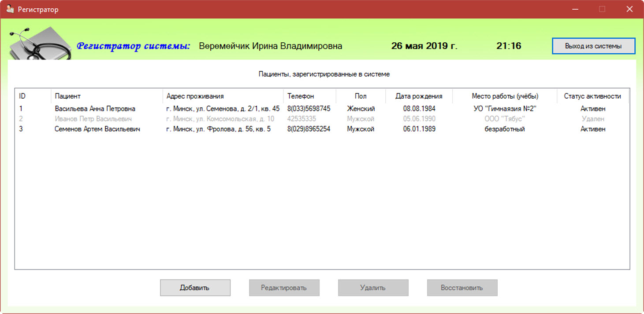Click the Регистратор app icon in title bar
Viewport: 644px width, 314px height.
point(9,8)
